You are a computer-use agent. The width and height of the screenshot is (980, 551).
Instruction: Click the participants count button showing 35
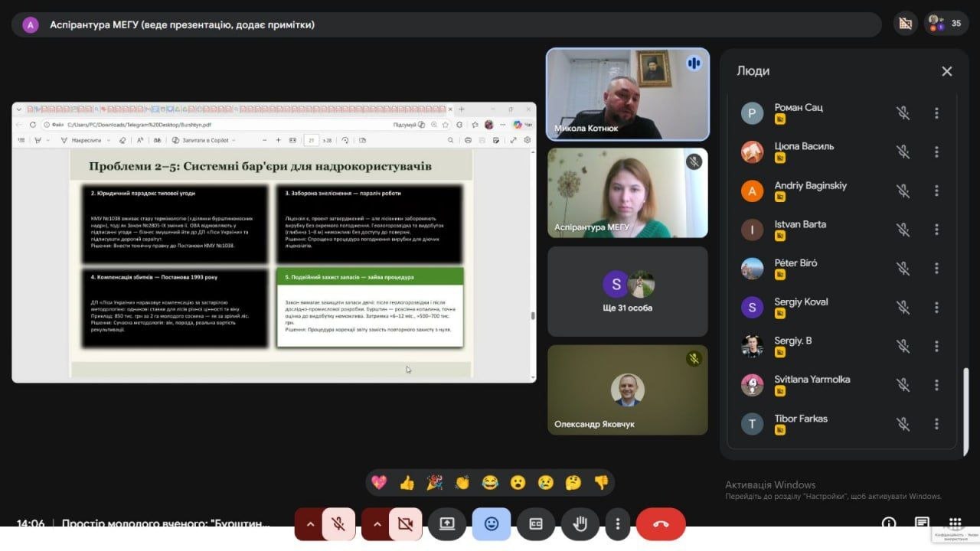tap(946, 24)
